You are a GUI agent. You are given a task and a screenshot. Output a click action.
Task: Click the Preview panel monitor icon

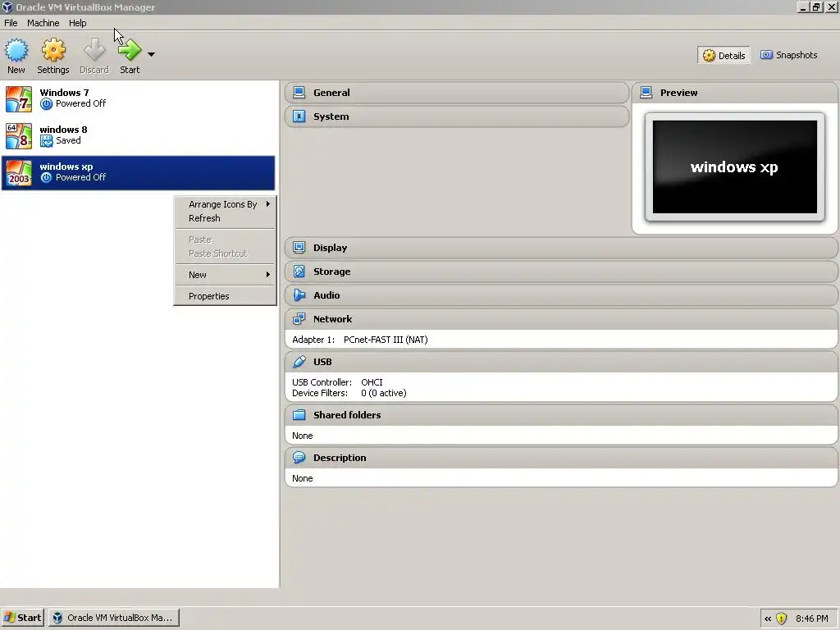(x=646, y=93)
